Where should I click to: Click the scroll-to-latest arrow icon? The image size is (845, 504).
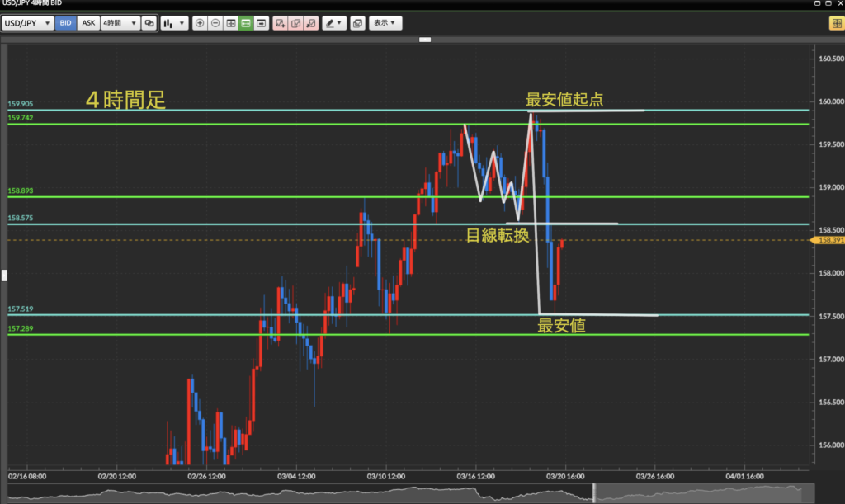(262, 23)
